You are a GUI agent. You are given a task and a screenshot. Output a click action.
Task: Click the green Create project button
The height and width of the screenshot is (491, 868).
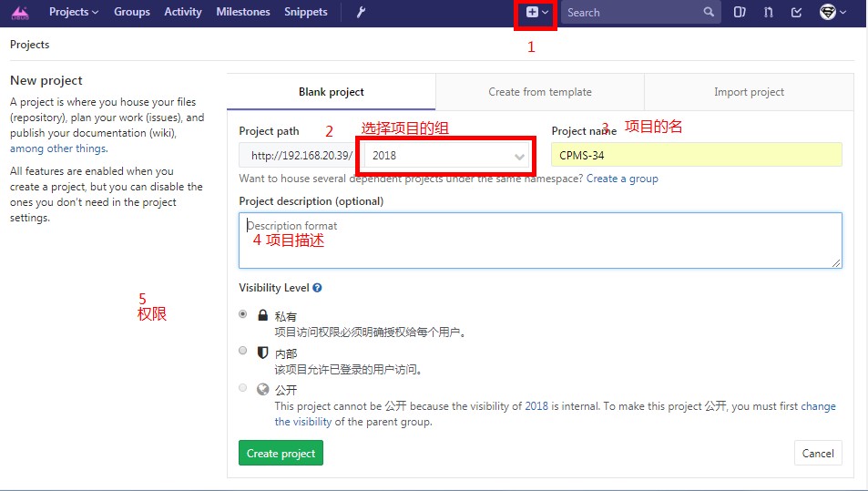(x=281, y=453)
